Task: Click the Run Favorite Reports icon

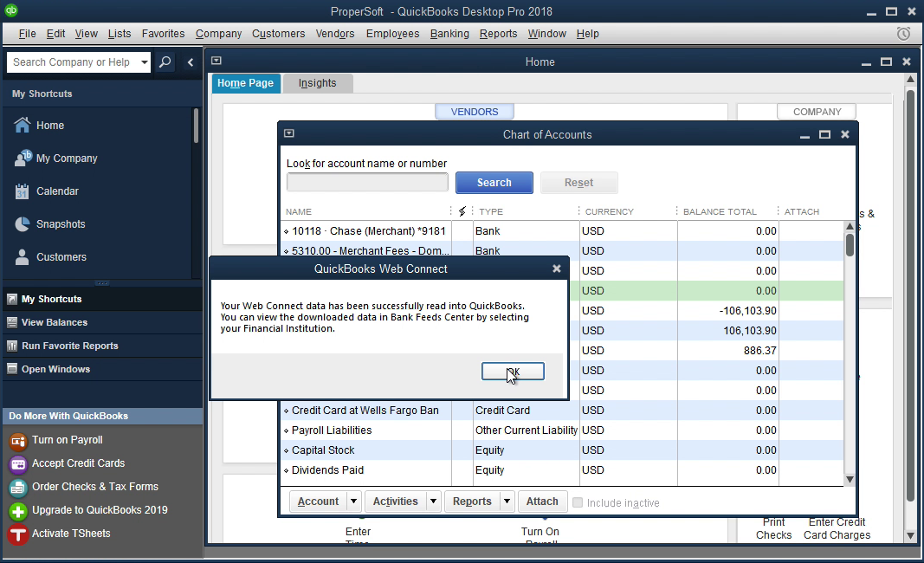Action: pos(12,346)
